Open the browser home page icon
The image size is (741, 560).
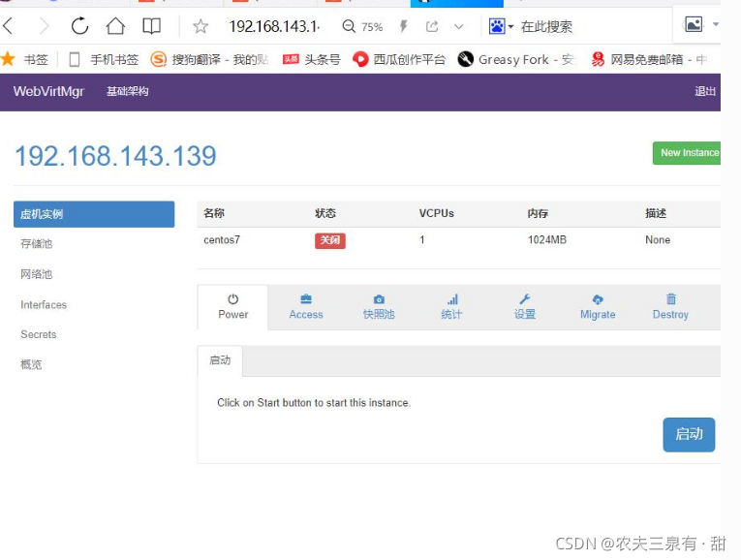pyautogui.click(x=115, y=26)
